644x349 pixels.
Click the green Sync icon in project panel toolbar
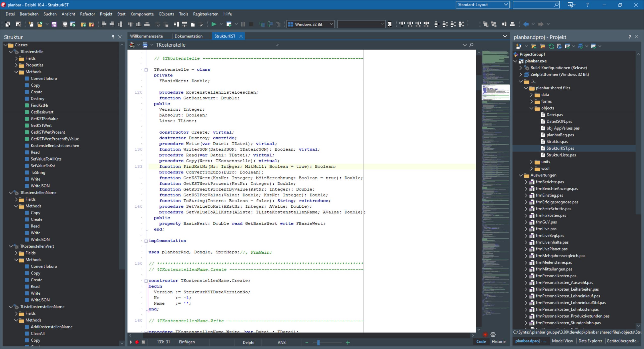pos(551,46)
